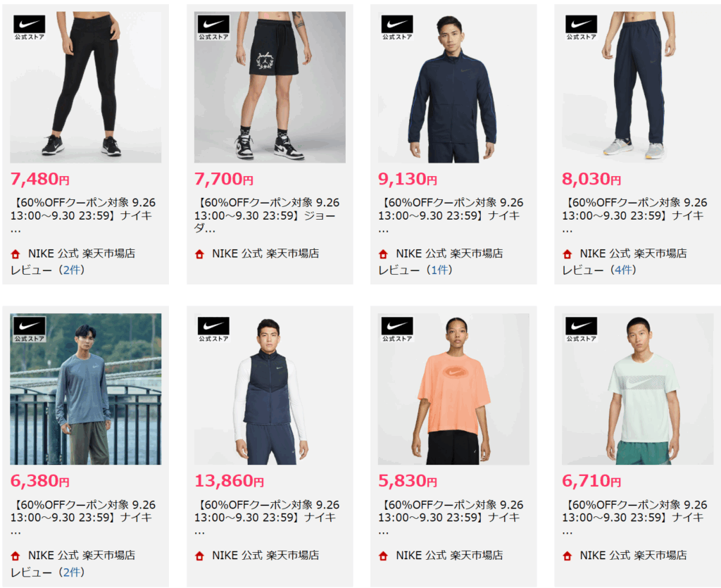Click the Nike logo badge on Jordan shorts
Viewport: 721px width, 588px height.
coord(213,27)
